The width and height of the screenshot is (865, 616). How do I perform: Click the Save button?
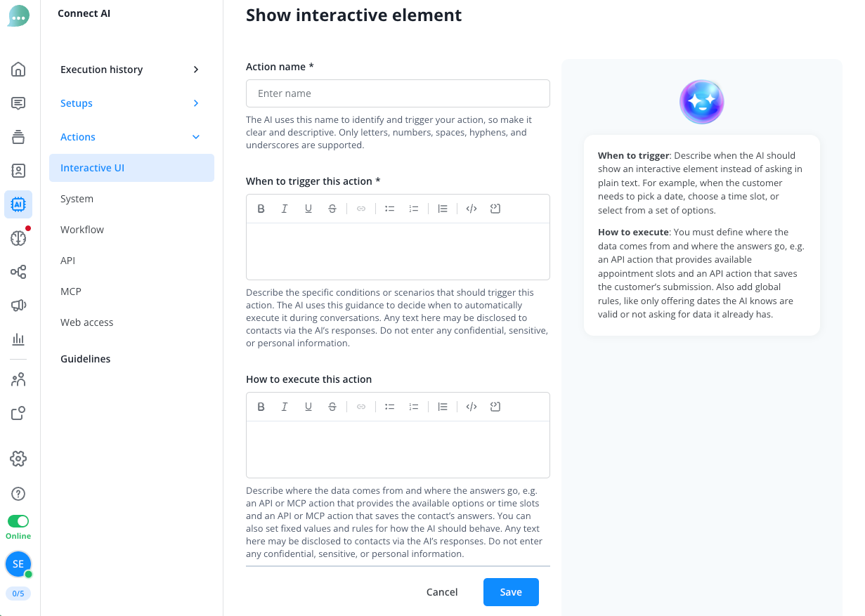(511, 592)
